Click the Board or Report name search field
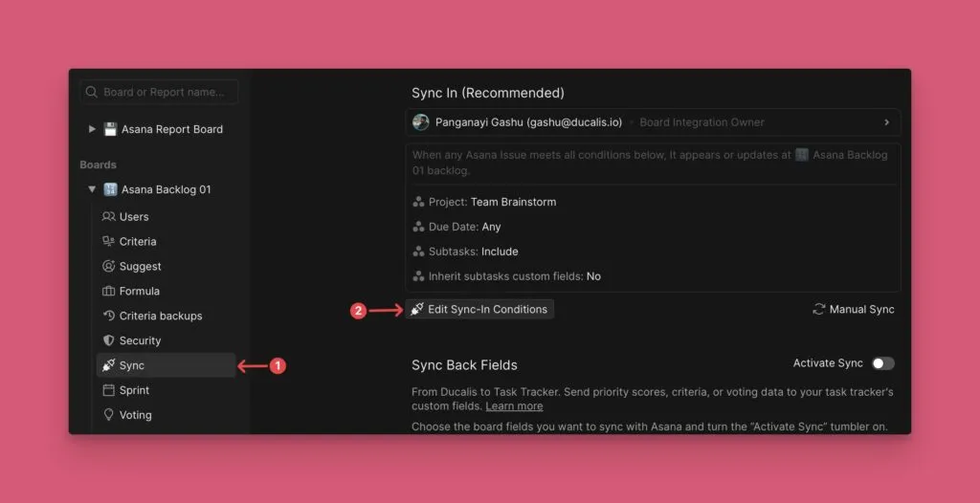This screenshot has width=980, height=503. tap(165, 93)
